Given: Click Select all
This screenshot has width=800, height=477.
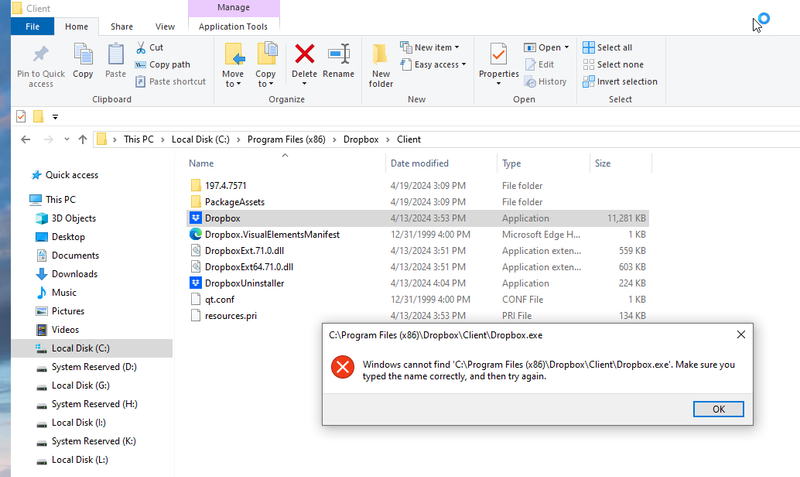Looking at the screenshot, I should (608, 47).
